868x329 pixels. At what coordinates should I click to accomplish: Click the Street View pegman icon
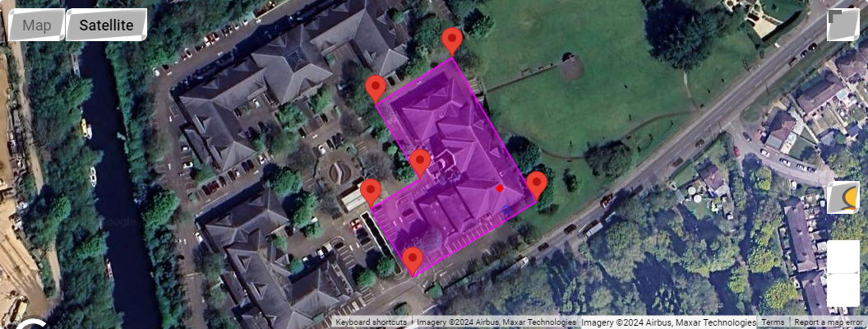tap(843, 197)
